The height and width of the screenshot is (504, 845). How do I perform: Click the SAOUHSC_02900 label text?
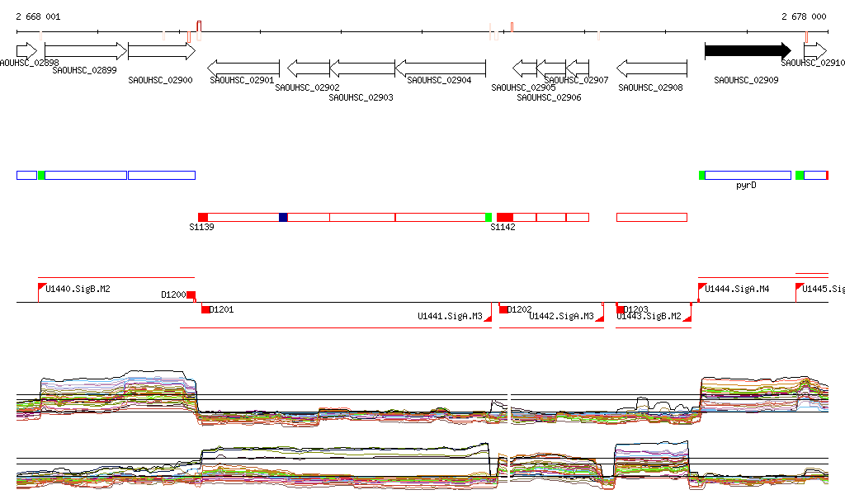(x=161, y=80)
